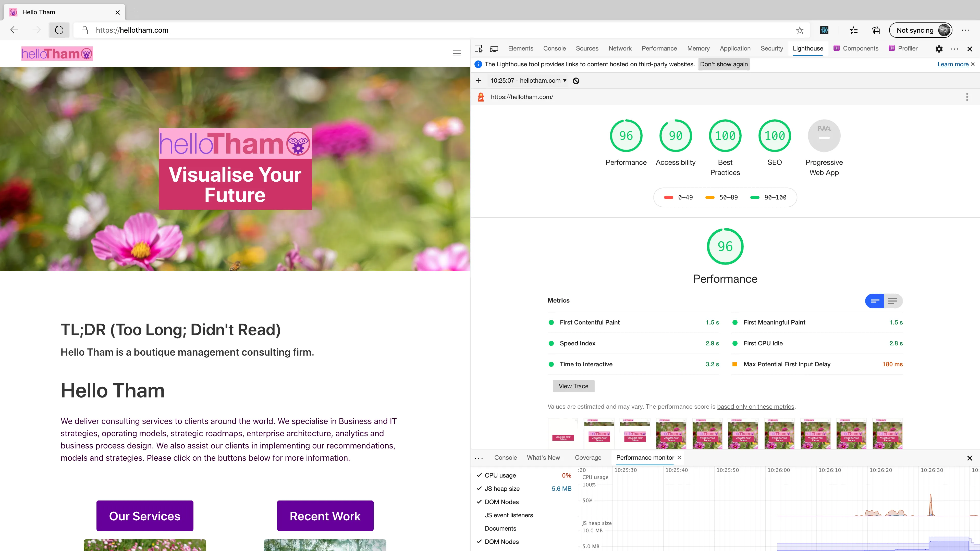
Task: Select the React Components tab
Action: click(856, 49)
